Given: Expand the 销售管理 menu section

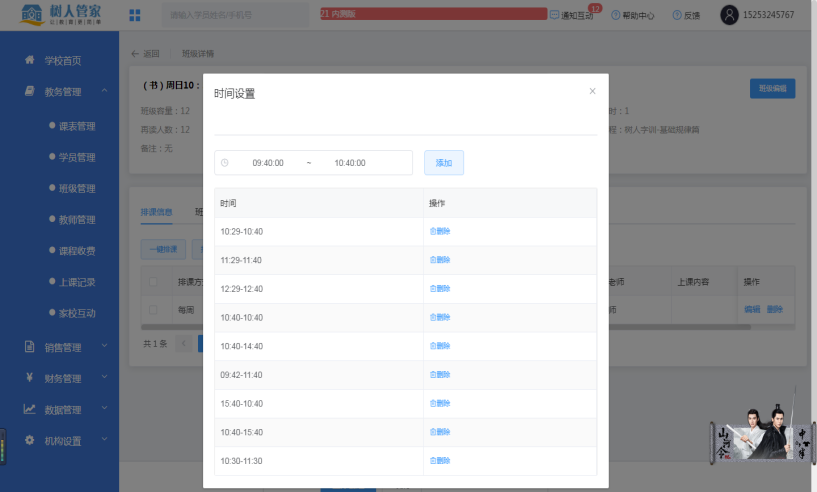Looking at the screenshot, I should 104,346.
